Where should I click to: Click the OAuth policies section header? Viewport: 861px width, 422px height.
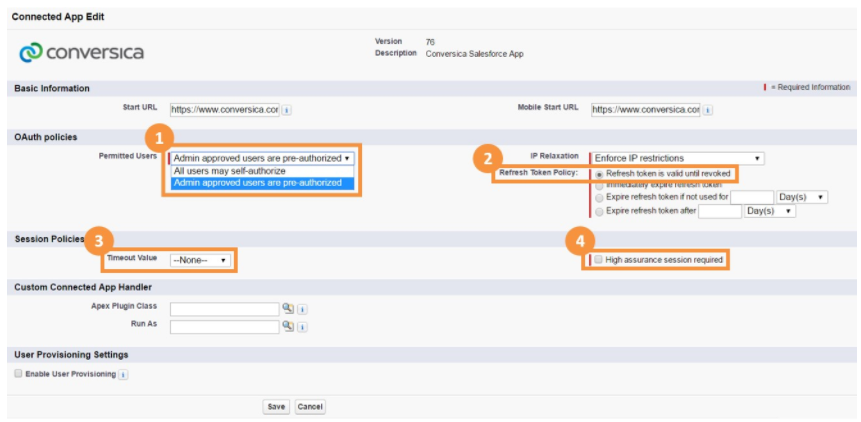tap(46, 137)
